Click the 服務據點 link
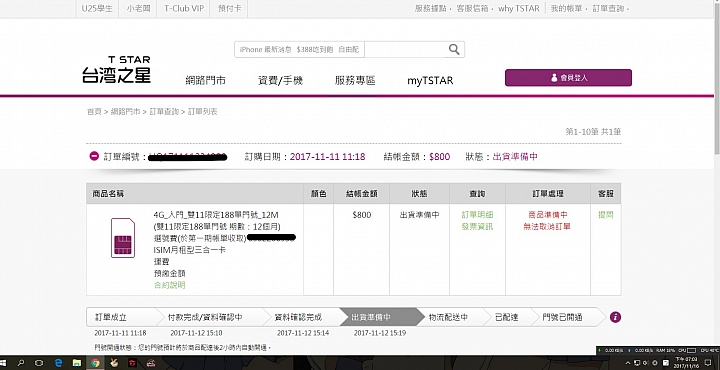720x370 pixels. point(431,8)
